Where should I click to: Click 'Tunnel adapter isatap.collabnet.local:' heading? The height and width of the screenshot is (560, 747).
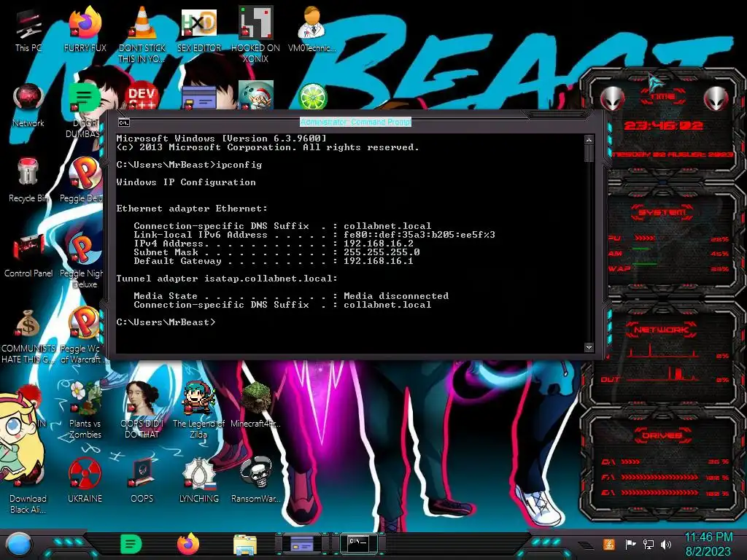tap(227, 278)
